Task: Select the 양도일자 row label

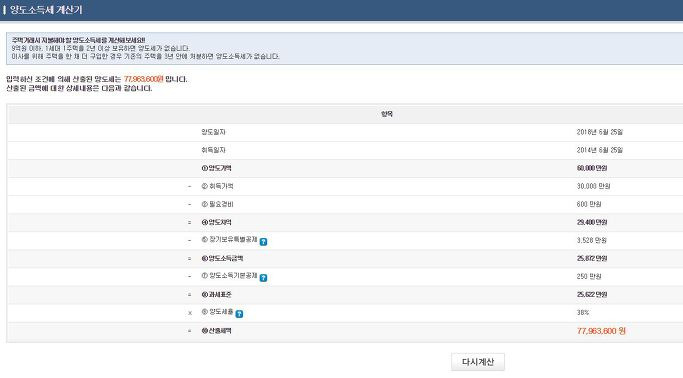Action: pos(213,132)
